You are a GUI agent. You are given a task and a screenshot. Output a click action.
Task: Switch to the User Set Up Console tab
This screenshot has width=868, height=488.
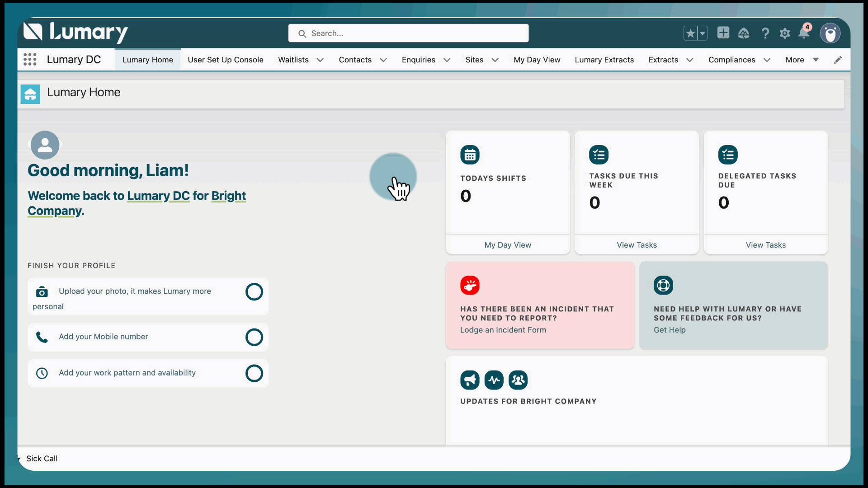(x=225, y=60)
